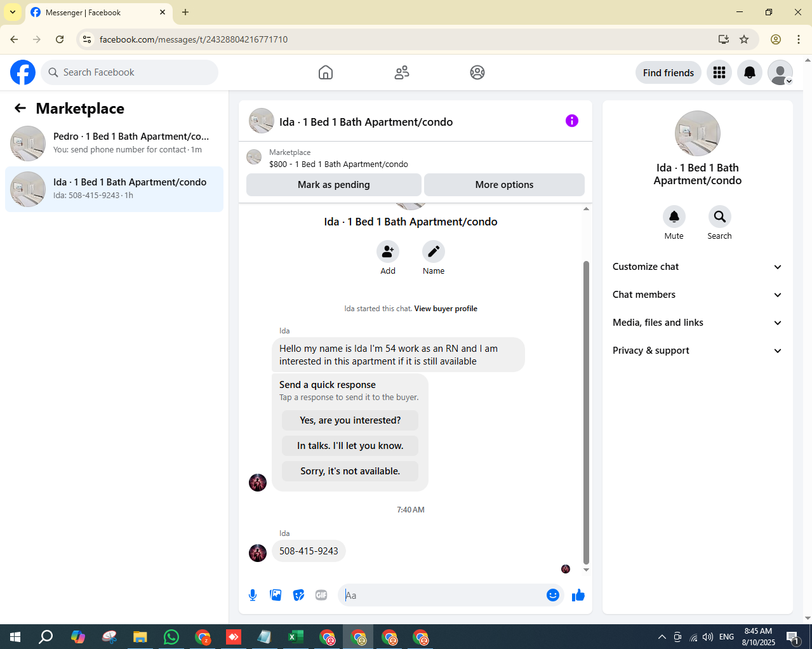
Task: Expand Privacy & support section
Action: coord(697,351)
